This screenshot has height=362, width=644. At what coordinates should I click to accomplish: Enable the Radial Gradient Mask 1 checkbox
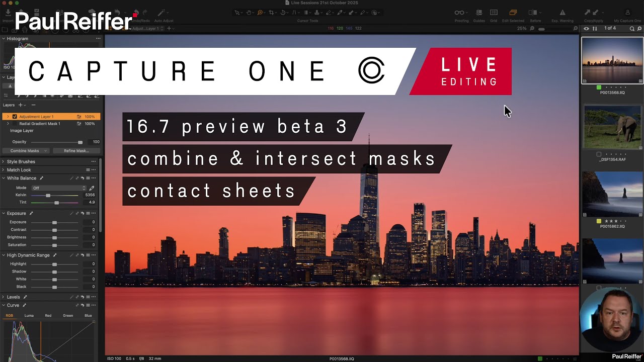[x=15, y=124]
